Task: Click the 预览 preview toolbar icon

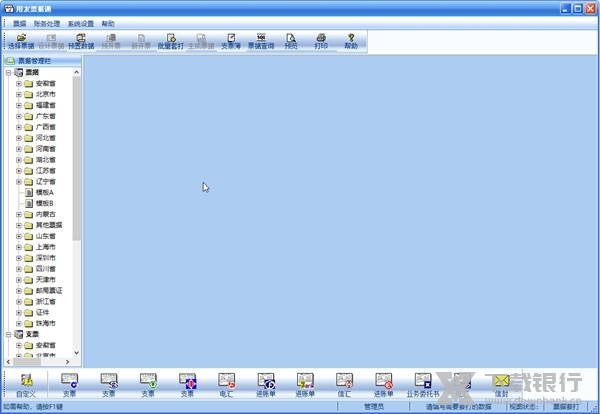Action: click(x=291, y=41)
